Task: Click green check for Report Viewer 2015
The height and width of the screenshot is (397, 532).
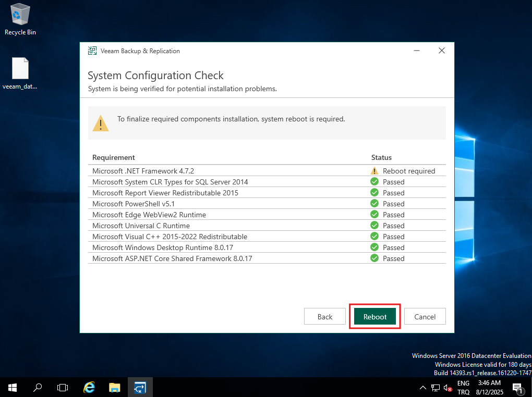Action: click(x=374, y=193)
